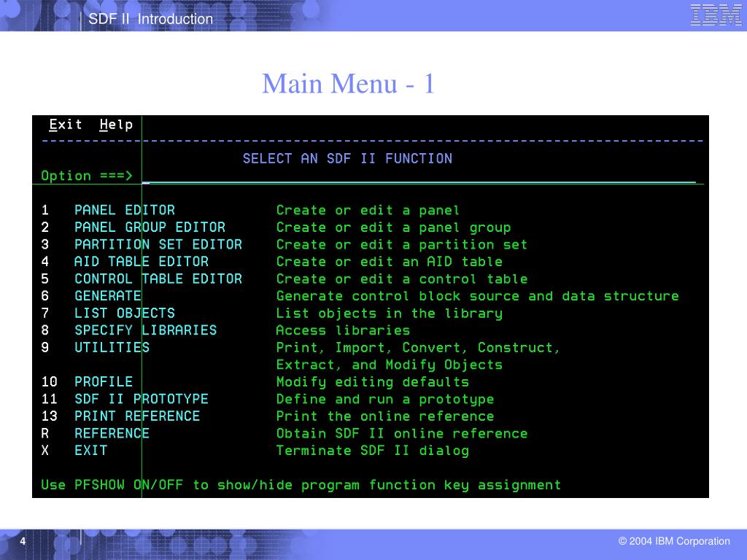This screenshot has width=747, height=560.
Task: Select SDF II PROTOTYPE option
Action: (142, 399)
